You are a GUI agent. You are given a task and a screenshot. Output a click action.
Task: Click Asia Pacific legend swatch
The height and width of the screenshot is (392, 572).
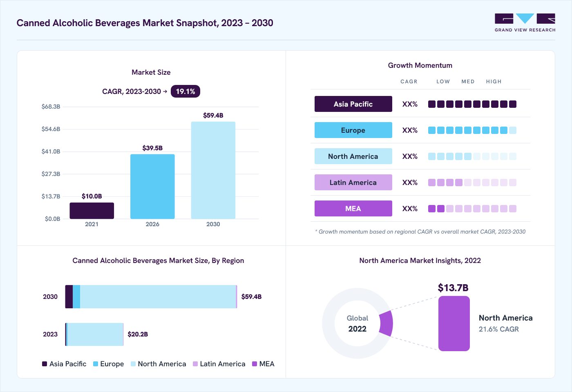click(45, 364)
